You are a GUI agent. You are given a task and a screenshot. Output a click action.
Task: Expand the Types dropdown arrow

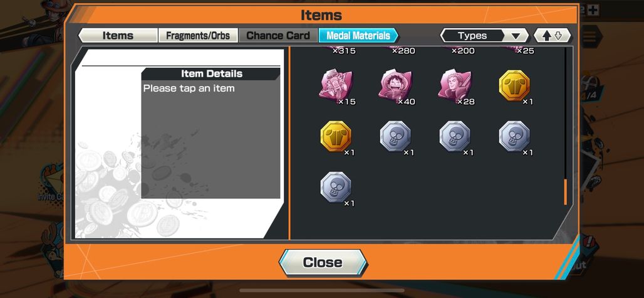click(516, 36)
